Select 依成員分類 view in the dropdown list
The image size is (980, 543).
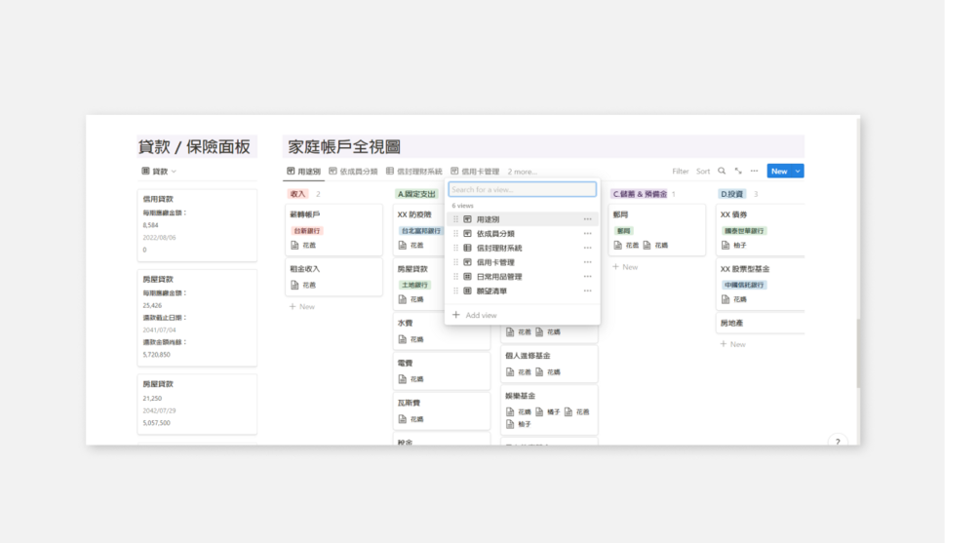[x=523, y=234]
